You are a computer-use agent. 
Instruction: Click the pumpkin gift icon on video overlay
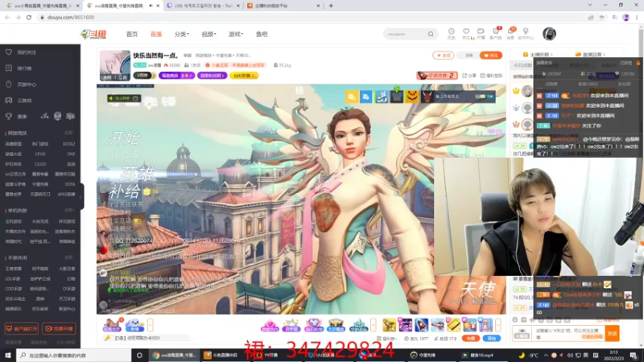(412, 97)
